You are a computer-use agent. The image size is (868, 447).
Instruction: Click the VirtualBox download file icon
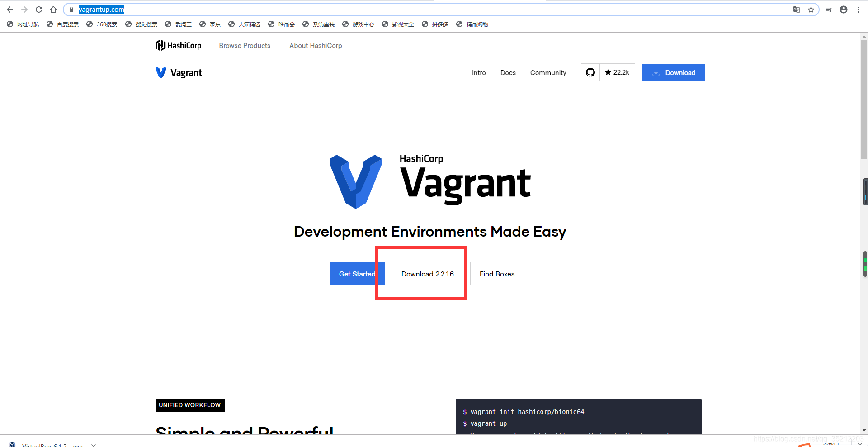[12, 444]
